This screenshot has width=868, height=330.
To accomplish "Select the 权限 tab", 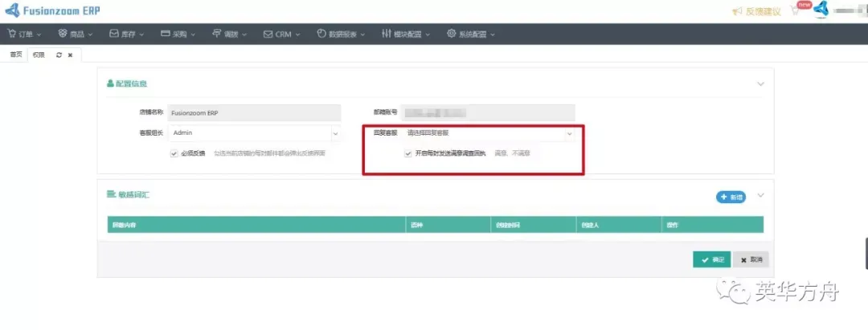I will tap(39, 55).
